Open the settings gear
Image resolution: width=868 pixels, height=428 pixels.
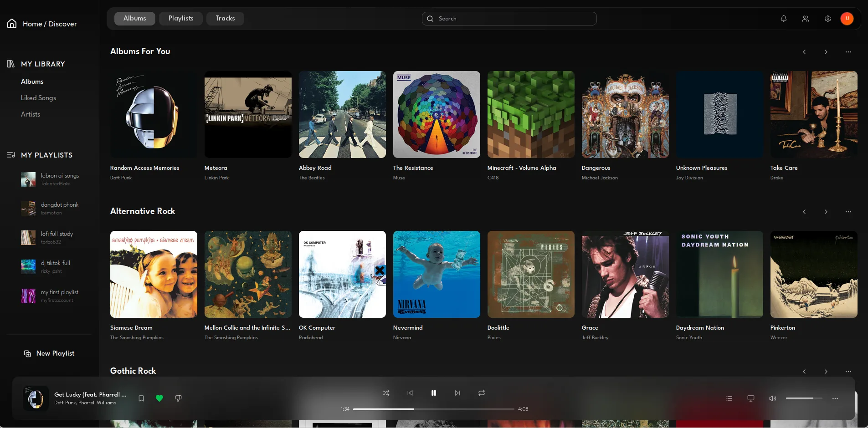[x=828, y=19]
